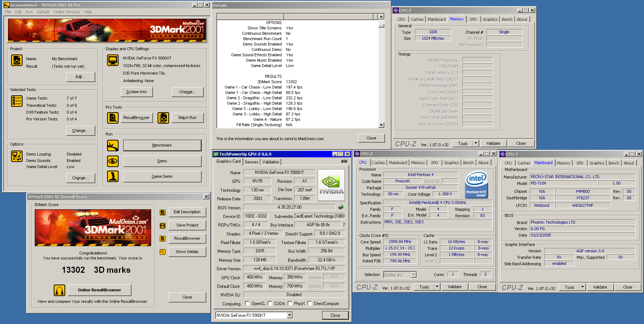Screen dimensions: 644x324
Task: Click the Benchmark run icon
Action: [x=113, y=146]
